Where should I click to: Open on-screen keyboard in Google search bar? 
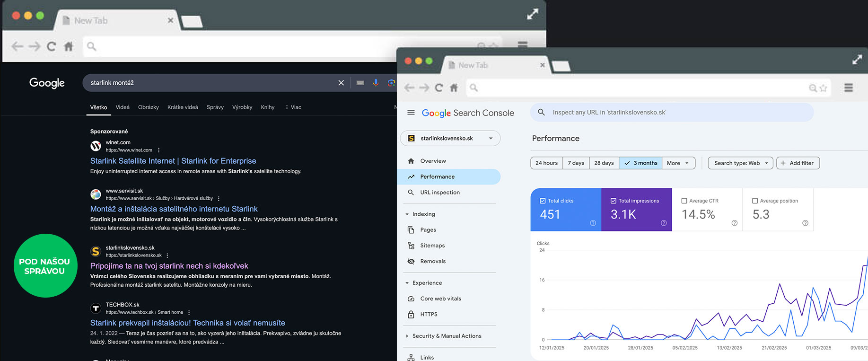(360, 83)
